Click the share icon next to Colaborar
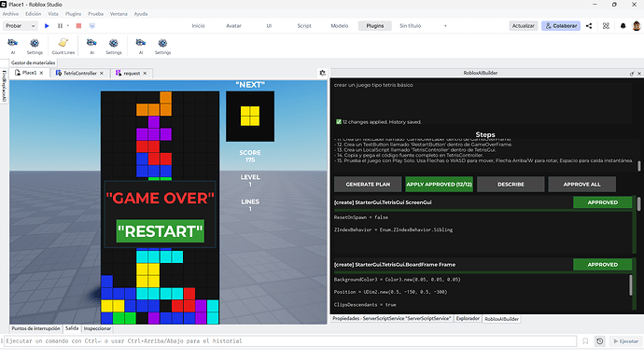The height and width of the screenshot is (360, 644). coord(589,26)
